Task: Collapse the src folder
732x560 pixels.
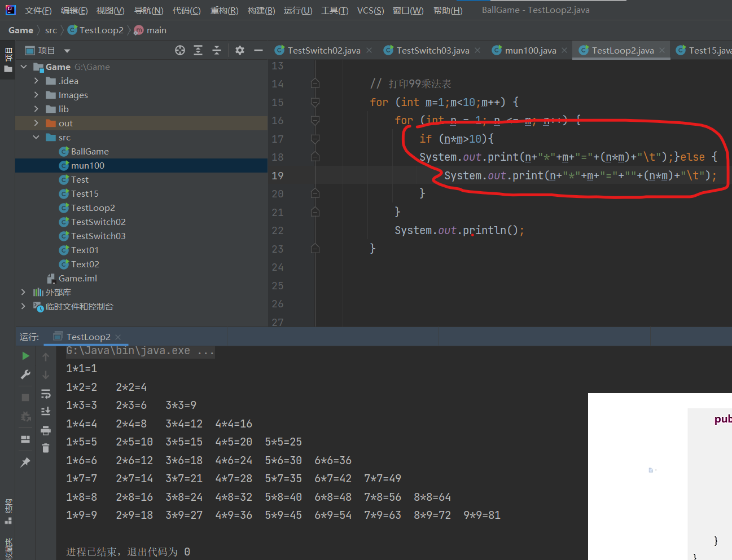Action: [x=36, y=137]
